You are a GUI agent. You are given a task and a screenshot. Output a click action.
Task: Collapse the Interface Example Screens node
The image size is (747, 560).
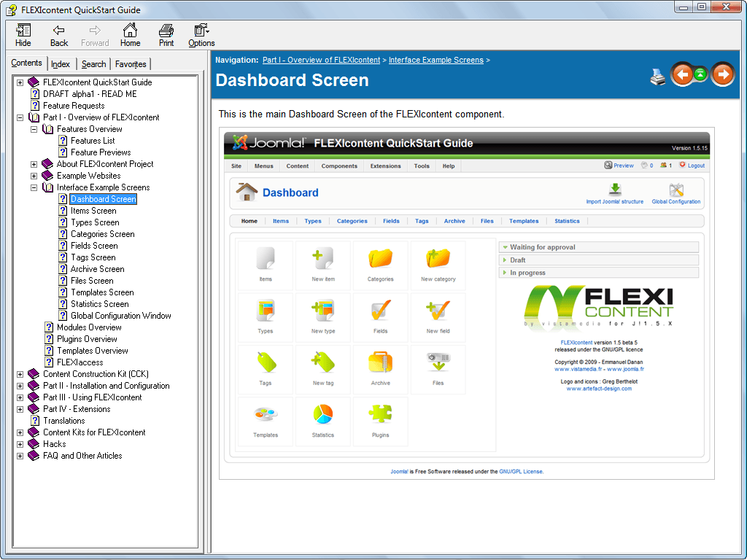point(34,187)
